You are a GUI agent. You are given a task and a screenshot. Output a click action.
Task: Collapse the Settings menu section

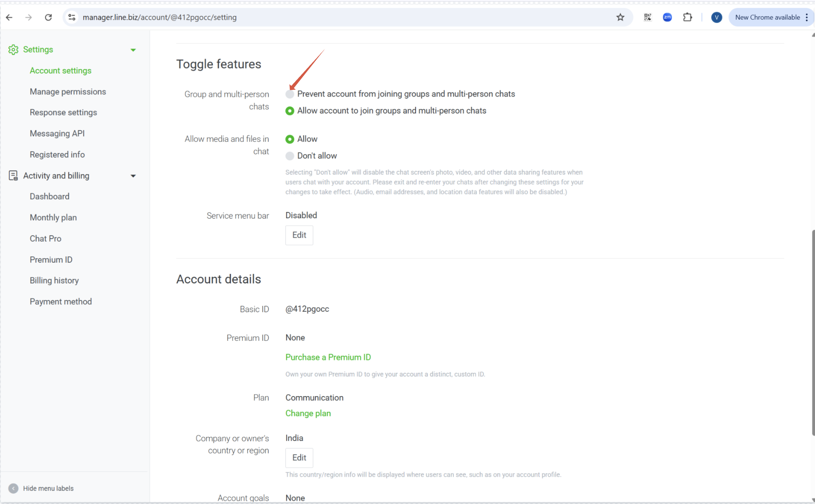pos(133,50)
